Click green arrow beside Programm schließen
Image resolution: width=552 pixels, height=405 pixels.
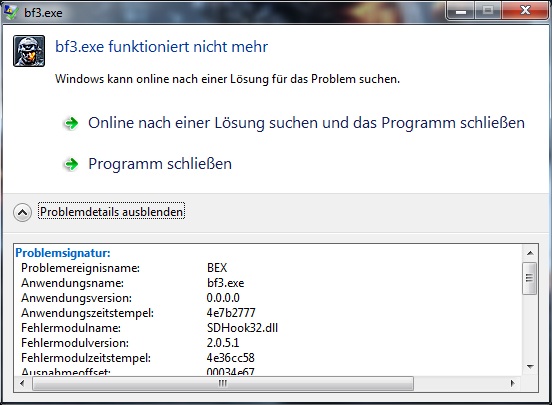point(71,164)
